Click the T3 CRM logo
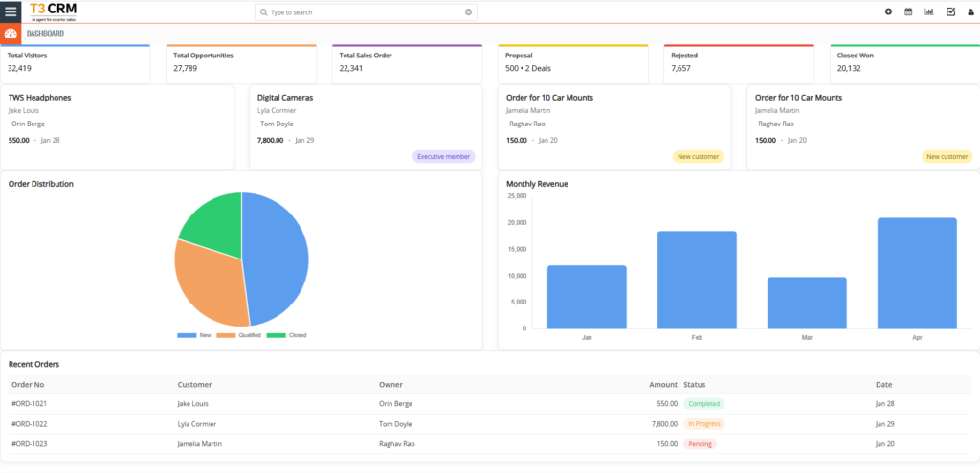This screenshot has height=473, width=980. 54,11
